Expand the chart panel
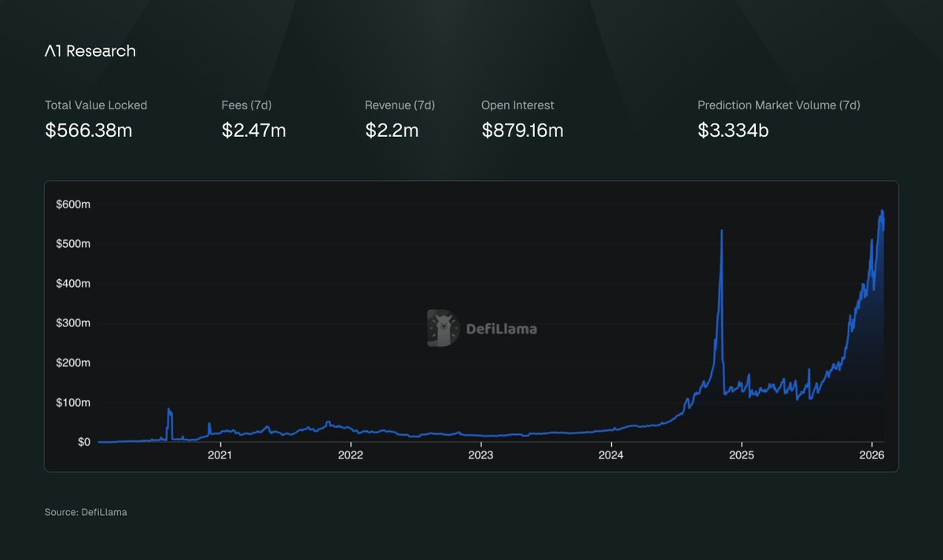The image size is (943, 560). 471,325
